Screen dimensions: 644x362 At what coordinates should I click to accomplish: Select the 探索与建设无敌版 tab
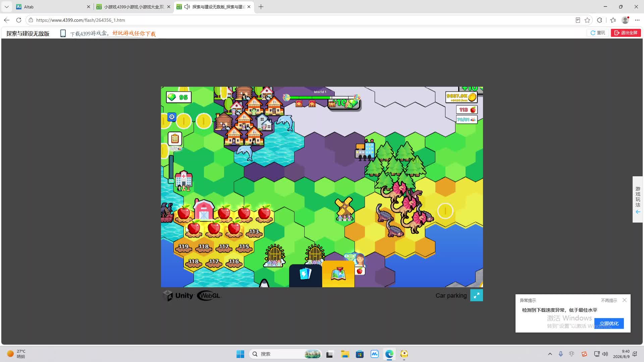(214, 7)
